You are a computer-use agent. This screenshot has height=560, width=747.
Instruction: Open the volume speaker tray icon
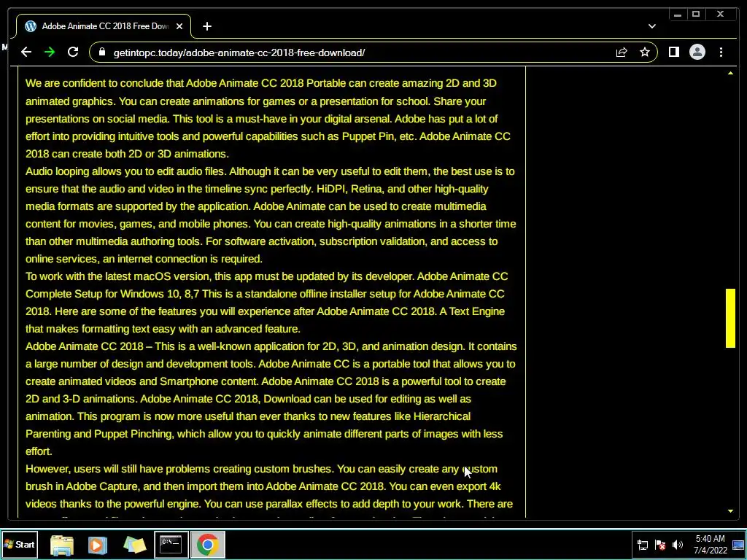click(x=678, y=545)
